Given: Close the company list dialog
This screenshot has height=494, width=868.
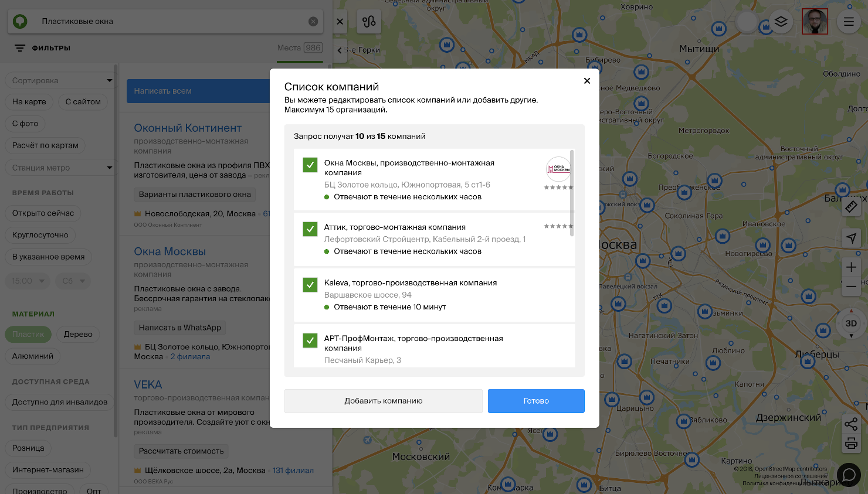Looking at the screenshot, I should 586,81.
